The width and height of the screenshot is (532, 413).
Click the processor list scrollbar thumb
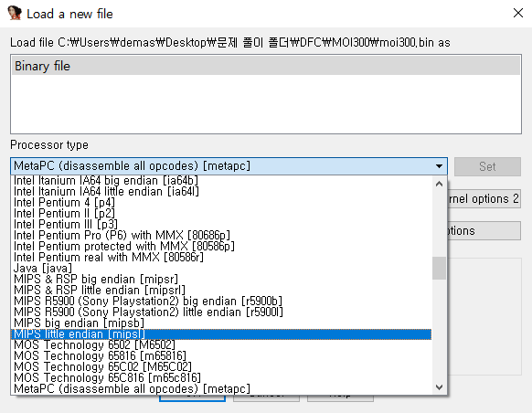tap(439, 269)
